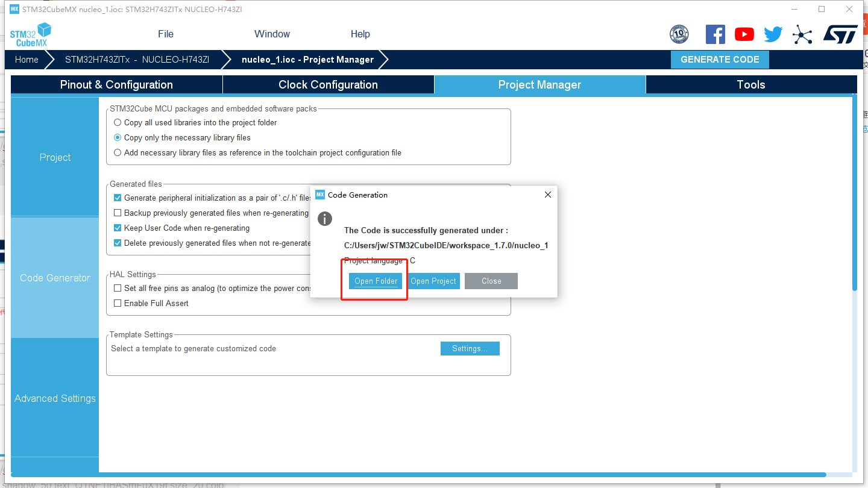
Task: Switch to Tools tab
Action: [751, 85]
